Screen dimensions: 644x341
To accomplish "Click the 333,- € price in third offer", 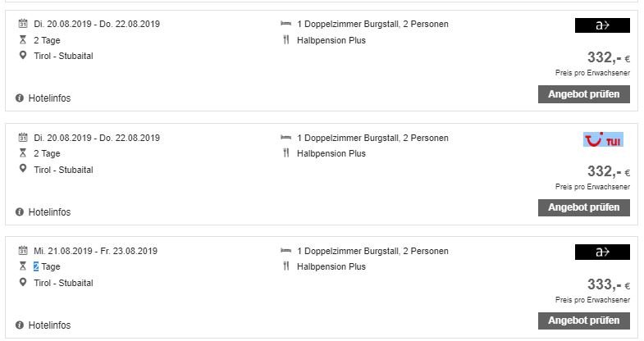I will pyautogui.click(x=608, y=284).
